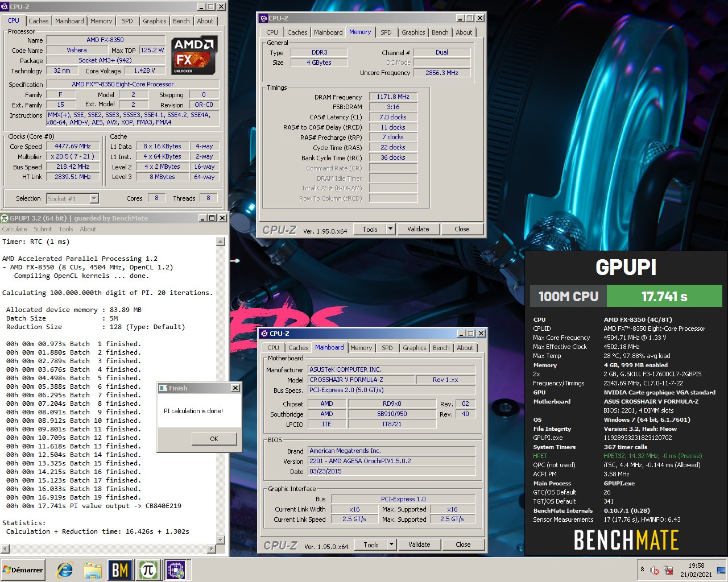Click the title icon of top-left CPU-Z window

pyautogui.click(x=5, y=7)
